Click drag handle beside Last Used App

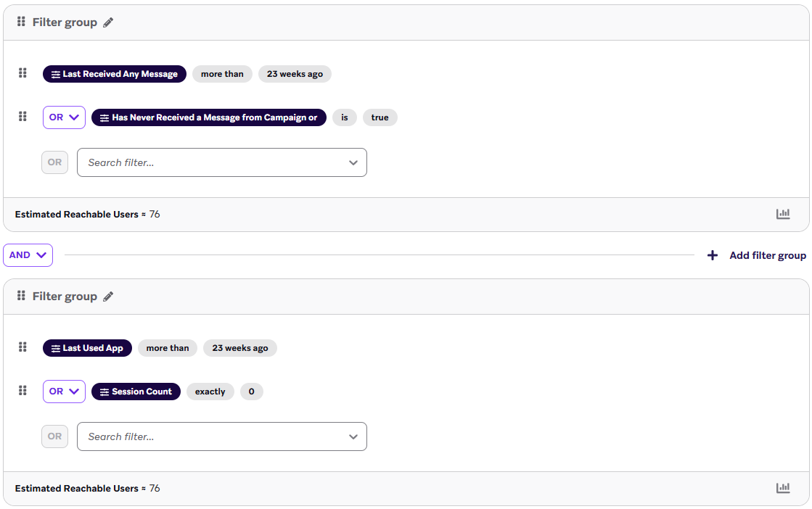point(22,347)
